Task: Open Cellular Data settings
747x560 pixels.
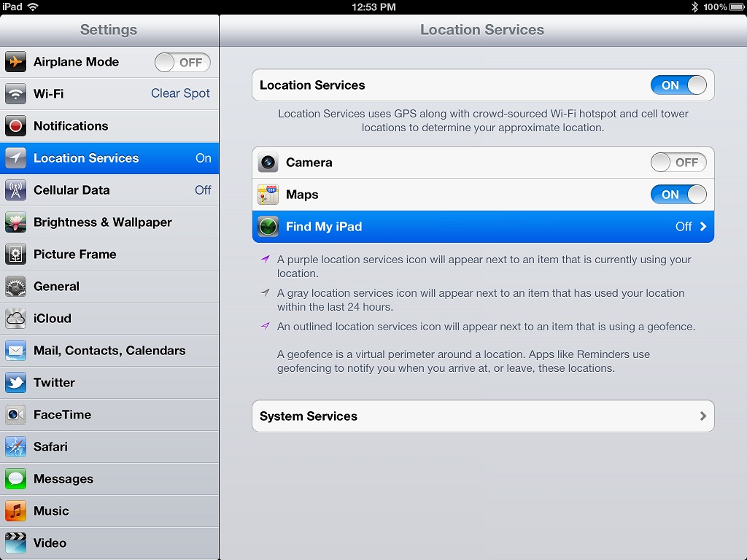Action: pos(109,190)
